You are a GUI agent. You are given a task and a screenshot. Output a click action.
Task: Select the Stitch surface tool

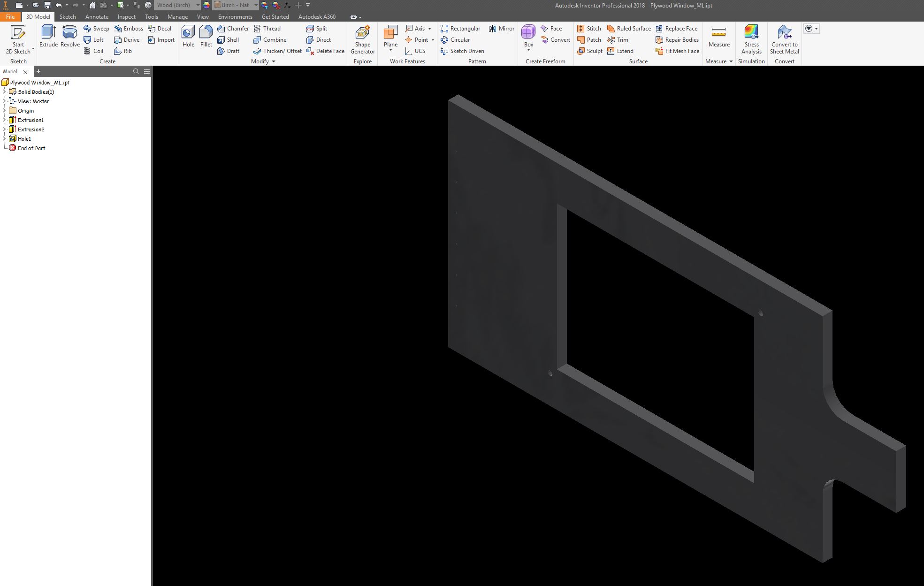tap(589, 28)
